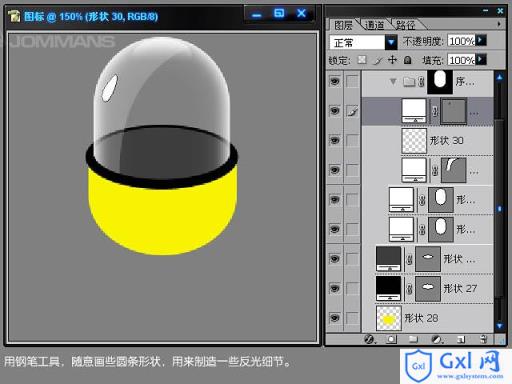The image size is (512, 384).
Task: Click the lock all padlock icon
Action: click(x=407, y=60)
